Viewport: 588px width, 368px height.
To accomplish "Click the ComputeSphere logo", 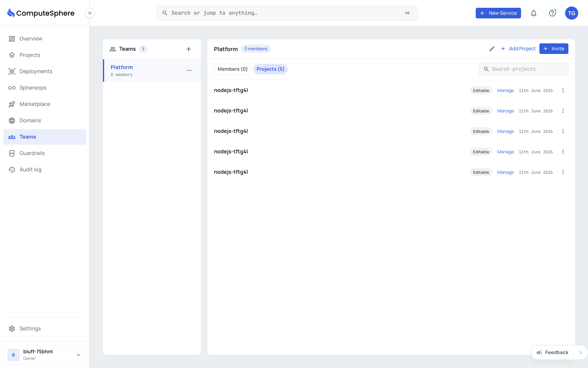I will [x=41, y=13].
